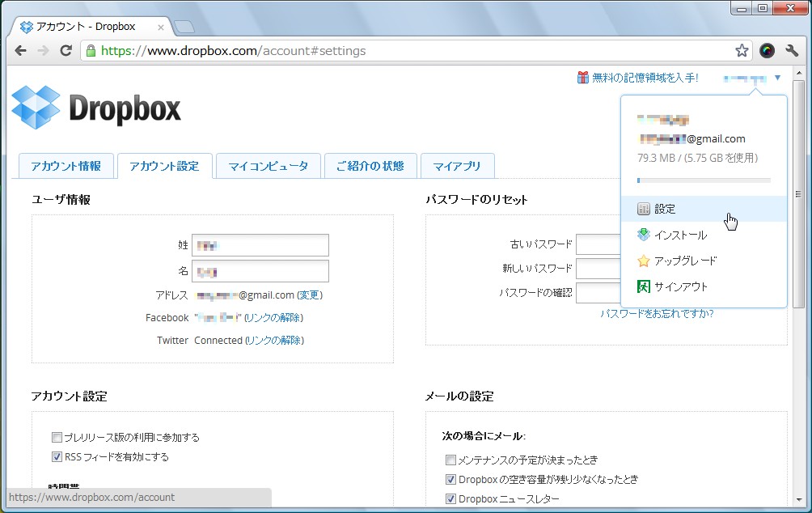812x513 pixels.
Task: Click the 姓 last name field
Action: (x=260, y=245)
